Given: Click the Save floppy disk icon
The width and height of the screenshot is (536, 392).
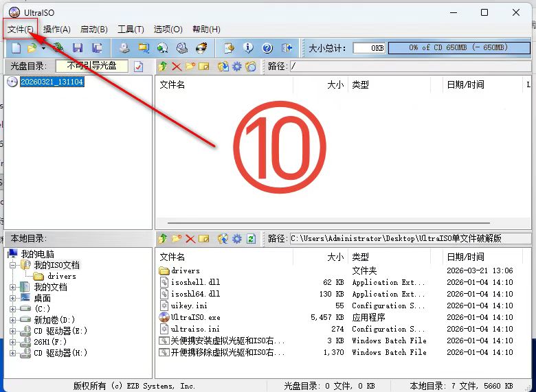Looking at the screenshot, I should [78, 48].
